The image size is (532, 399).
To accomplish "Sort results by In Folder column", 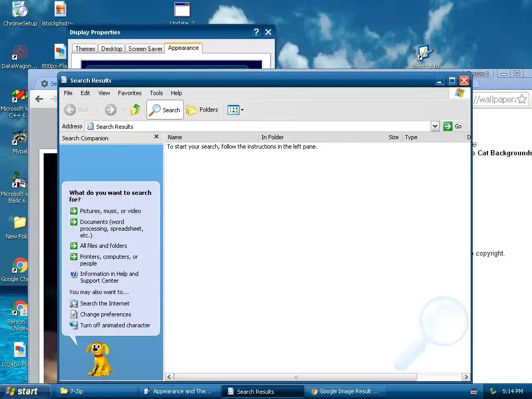I will (x=305, y=137).
